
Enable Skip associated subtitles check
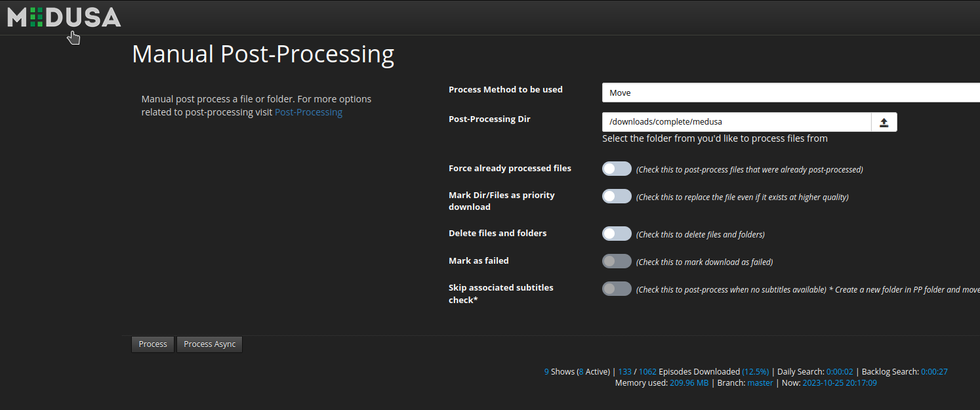tap(616, 289)
